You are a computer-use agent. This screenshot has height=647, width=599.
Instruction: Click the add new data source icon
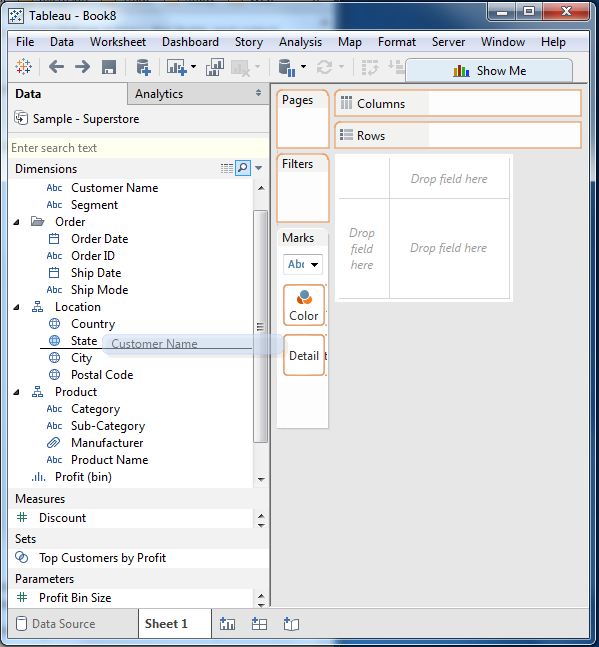[x=143, y=67]
